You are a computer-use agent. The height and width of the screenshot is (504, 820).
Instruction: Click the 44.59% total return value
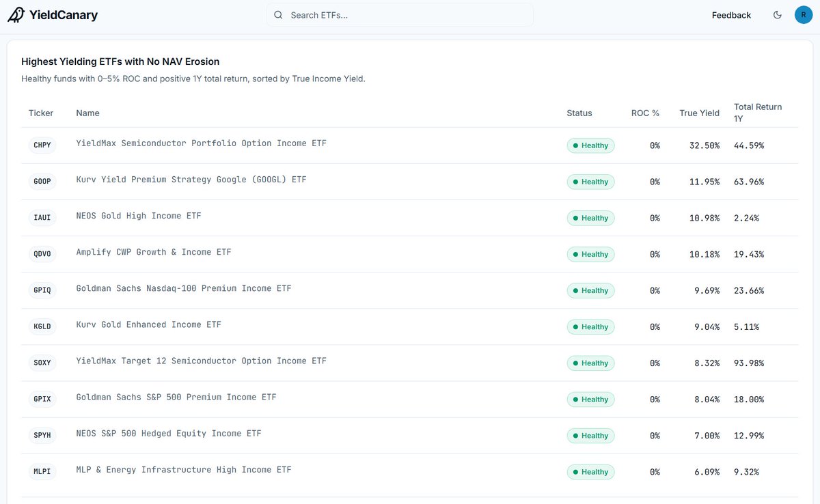[749, 145]
